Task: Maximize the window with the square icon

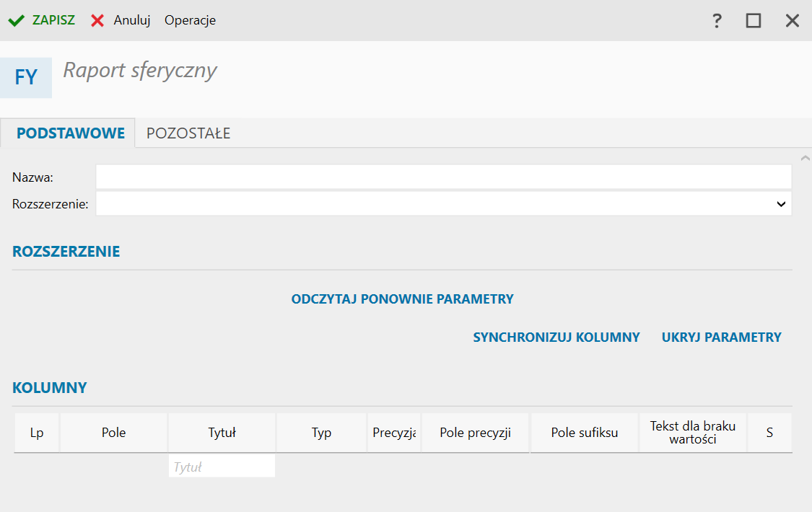Action: click(x=754, y=21)
